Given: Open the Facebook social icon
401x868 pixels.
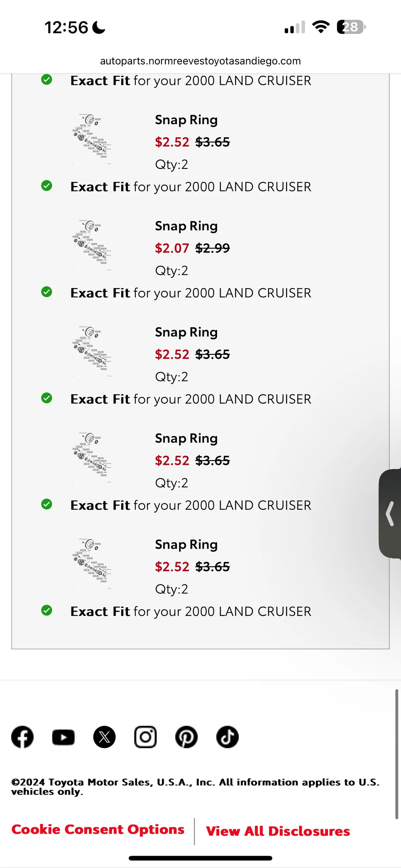Looking at the screenshot, I should (22, 737).
